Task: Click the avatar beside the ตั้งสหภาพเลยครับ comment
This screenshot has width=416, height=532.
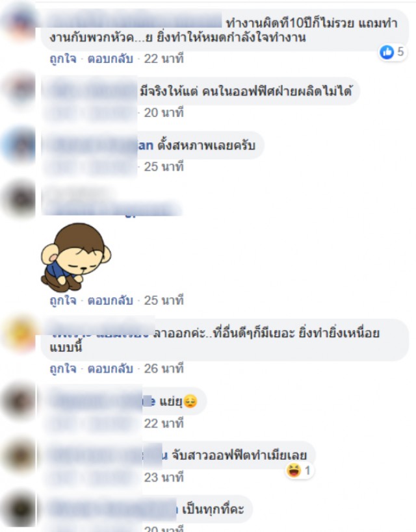Action: [19, 145]
